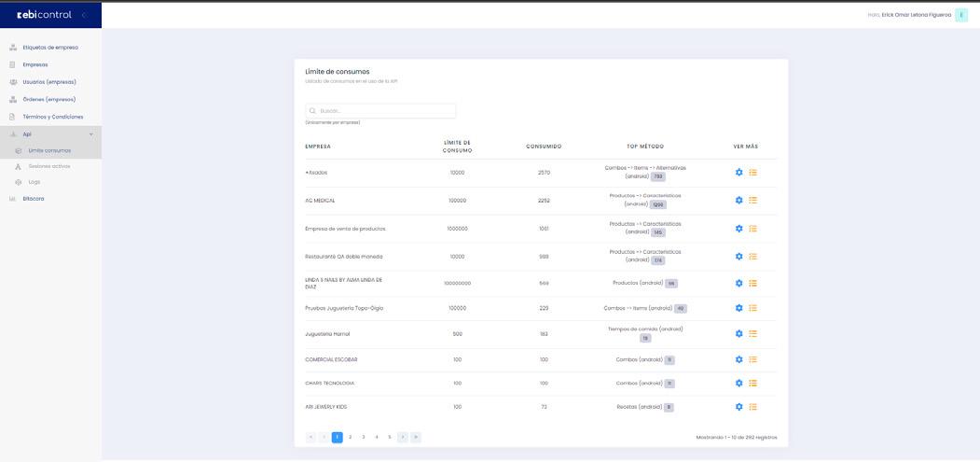Navigate to Empresas in sidebar
The height and width of the screenshot is (462, 980).
(x=35, y=64)
